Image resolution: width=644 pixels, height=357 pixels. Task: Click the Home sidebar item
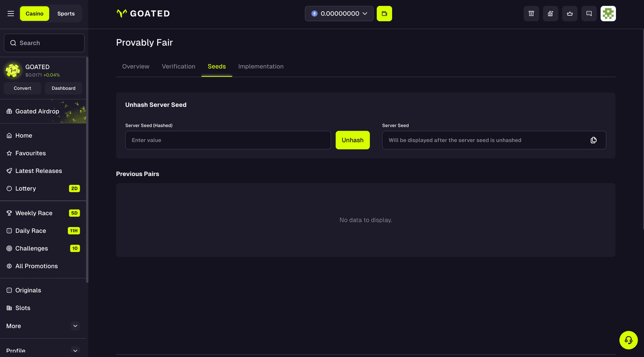(43, 135)
